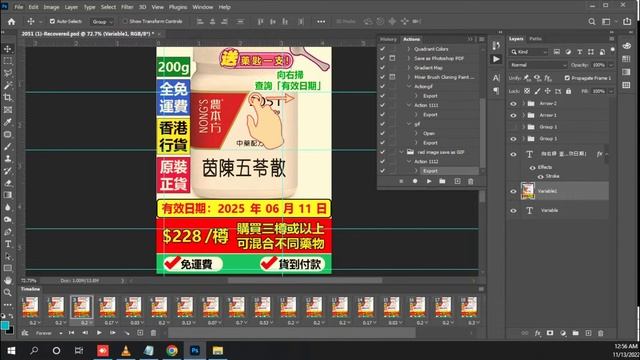Click the foreground color swatch

tap(4, 325)
